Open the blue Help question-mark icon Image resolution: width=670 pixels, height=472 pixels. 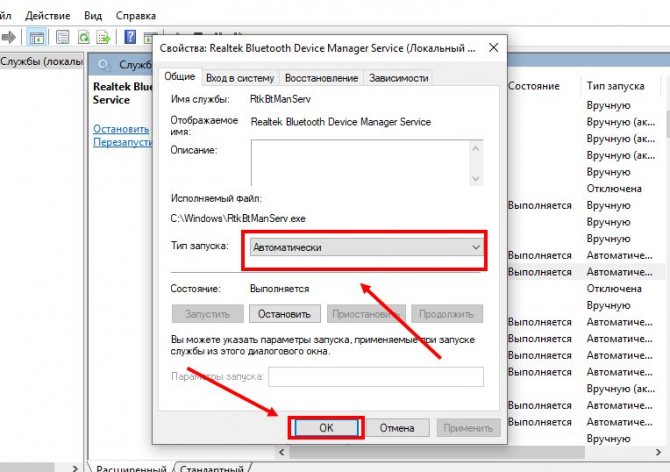130,38
